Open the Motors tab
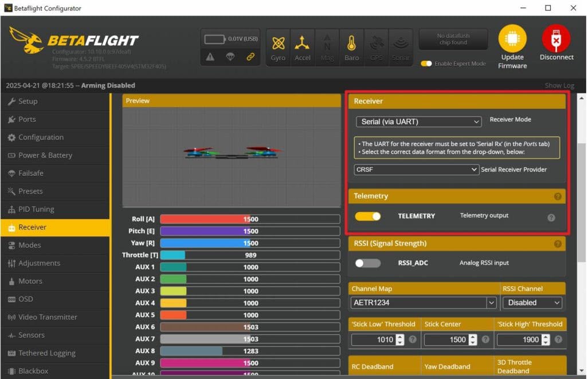The image size is (588, 379). point(55,281)
